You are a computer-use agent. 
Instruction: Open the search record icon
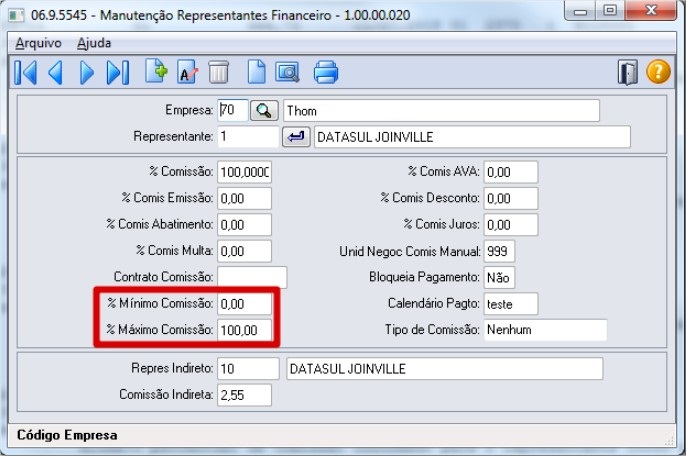(x=287, y=72)
